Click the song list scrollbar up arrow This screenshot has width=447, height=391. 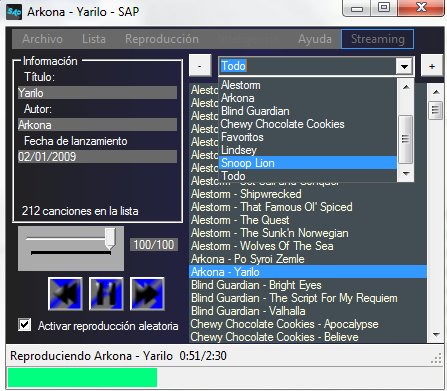pyautogui.click(x=436, y=92)
